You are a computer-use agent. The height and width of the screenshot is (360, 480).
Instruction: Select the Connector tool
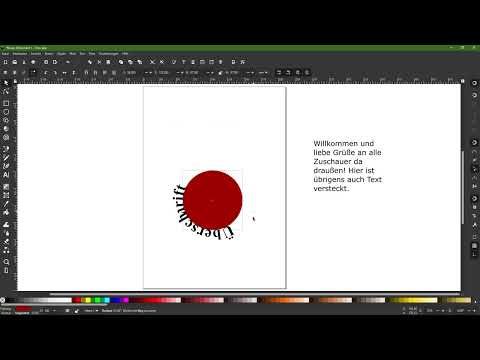click(x=6, y=250)
